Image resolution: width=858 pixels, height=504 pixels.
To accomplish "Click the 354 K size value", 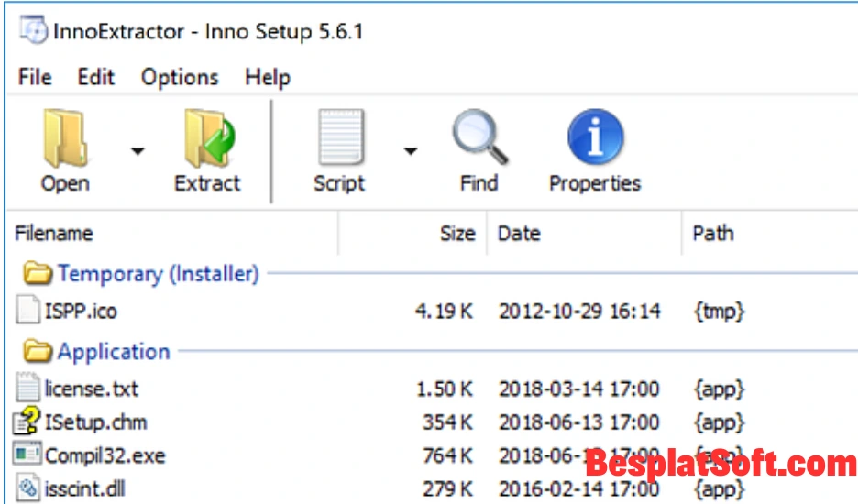I will pos(447,422).
